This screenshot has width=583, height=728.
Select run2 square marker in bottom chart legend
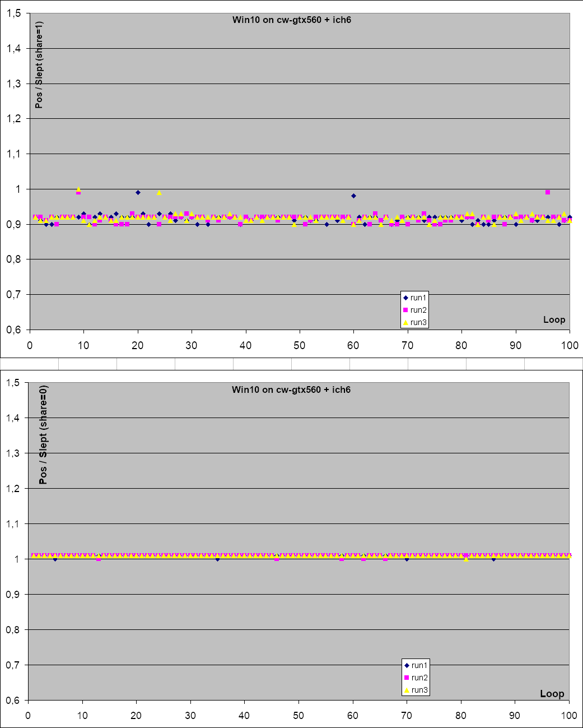click(407, 678)
